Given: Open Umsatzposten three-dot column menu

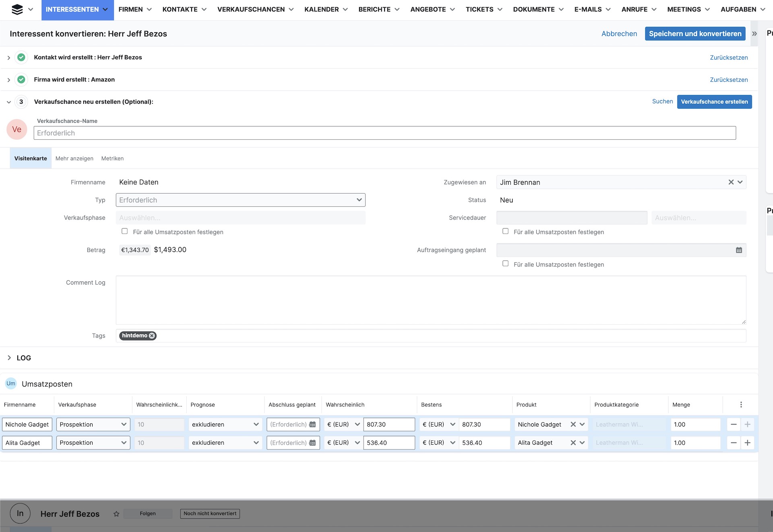Looking at the screenshot, I should point(741,405).
